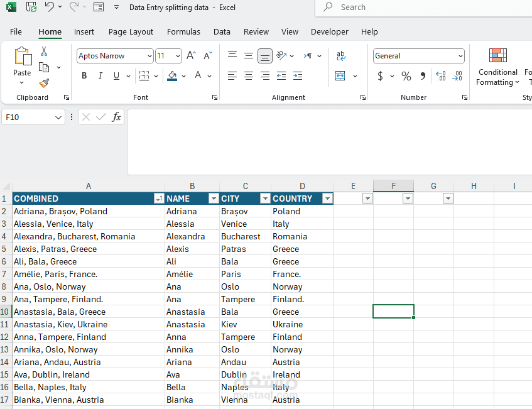Switch to the Formulas tab
This screenshot has width=532, height=409.
pos(183,32)
